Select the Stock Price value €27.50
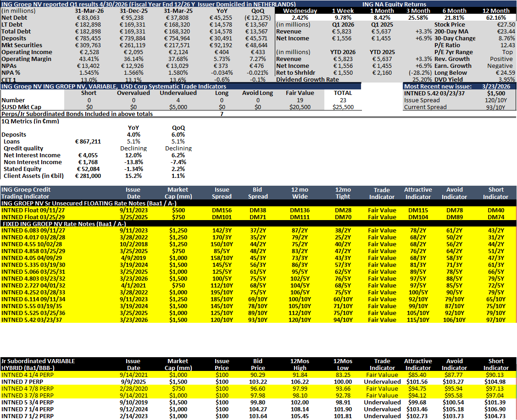 (x=506, y=25)
